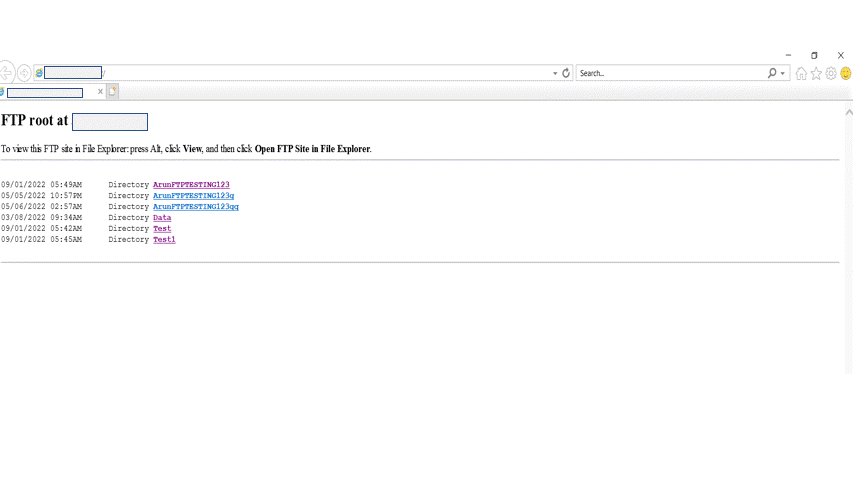Open the Favorites star icon

coord(816,73)
